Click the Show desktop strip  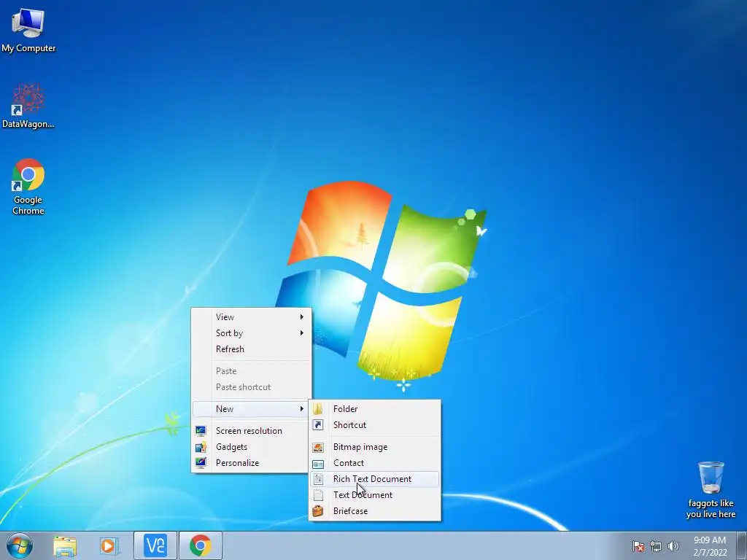click(742, 545)
